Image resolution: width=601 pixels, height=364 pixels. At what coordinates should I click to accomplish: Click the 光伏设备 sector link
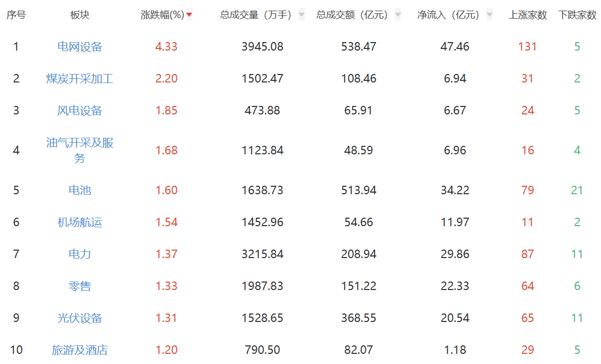[80, 318]
